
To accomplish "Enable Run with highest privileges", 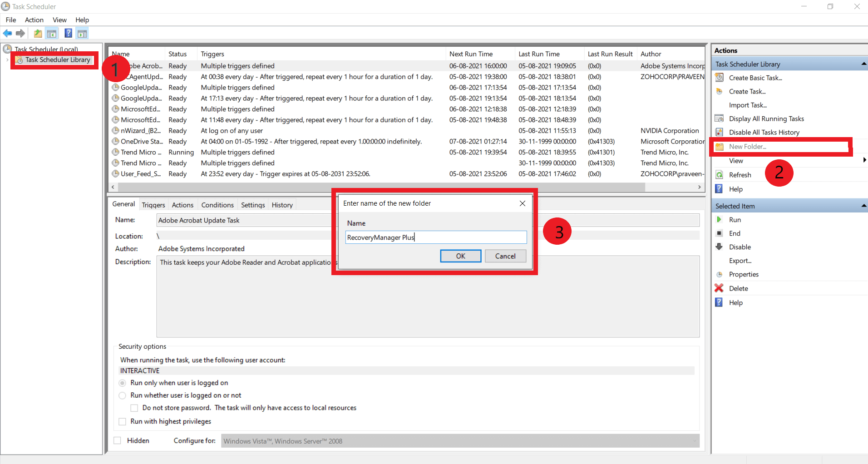I will [x=122, y=421].
